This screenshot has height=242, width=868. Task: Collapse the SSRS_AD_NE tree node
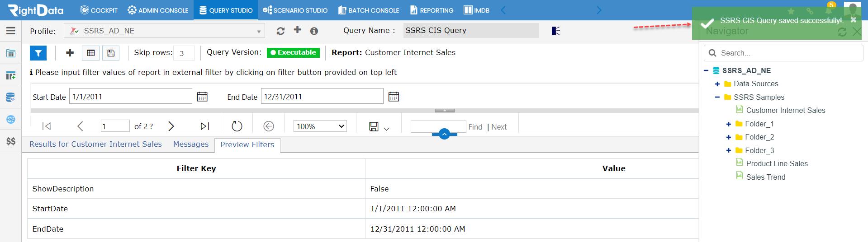pos(706,70)
